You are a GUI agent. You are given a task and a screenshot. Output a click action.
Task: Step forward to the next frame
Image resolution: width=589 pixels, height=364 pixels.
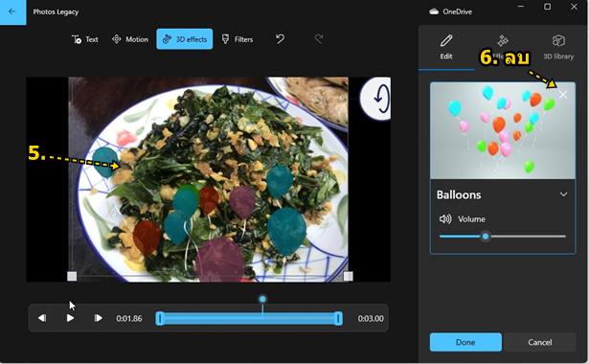pyautogui.click(x=98, y=318)
